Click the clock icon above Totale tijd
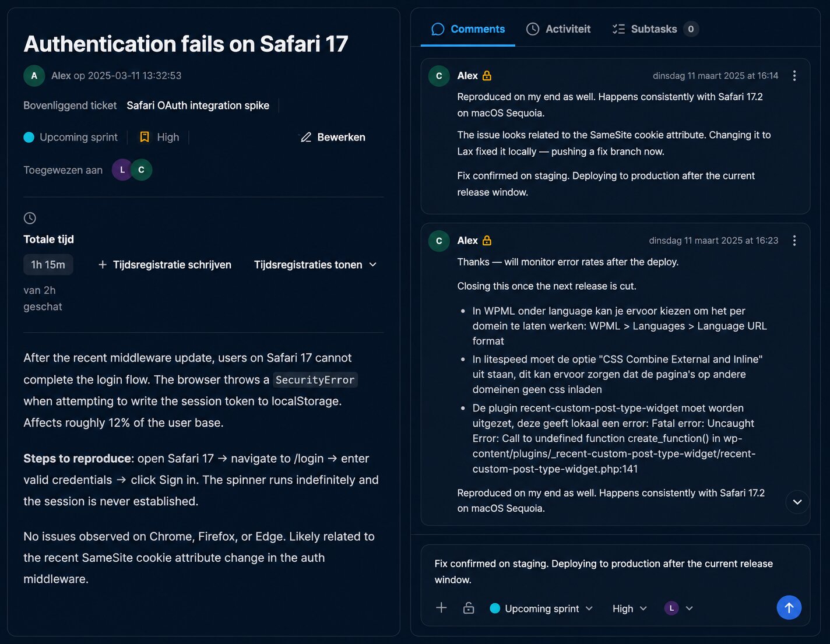The width and height of the screenshot is (830, 644). 30,218
